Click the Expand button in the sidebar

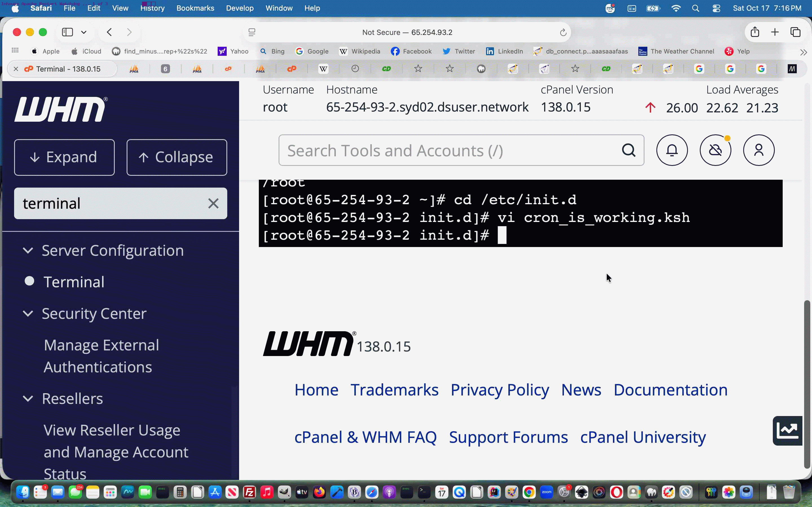pyautogui.click(x=64, y=157)
